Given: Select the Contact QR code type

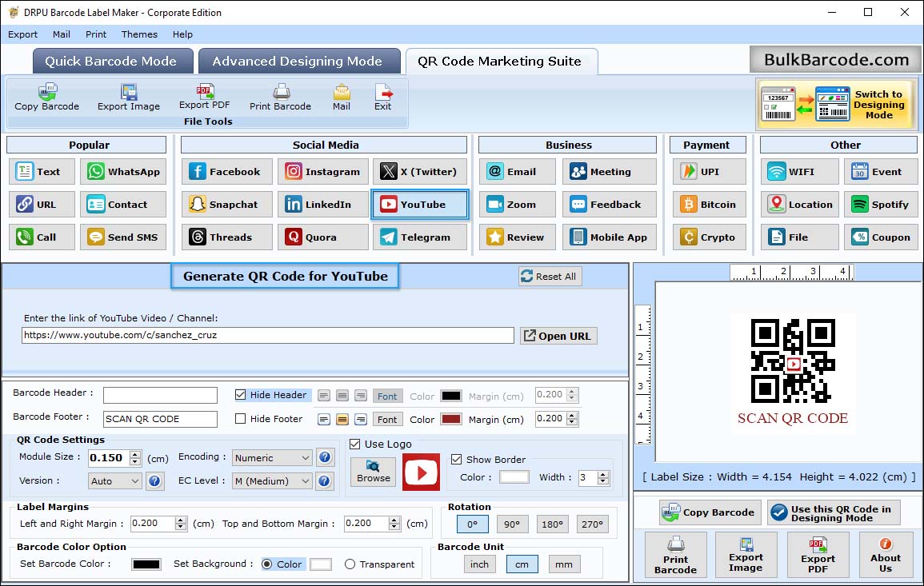Looking at the screenshot, I should (x=123, y=205).
